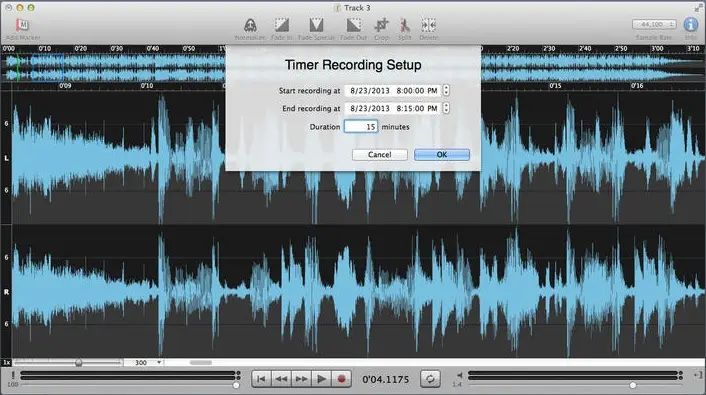The height and width of the screenshot is (395, 706).
Task: Click the 0'09 mark on detail ruler
Action: tap(65, 86)
